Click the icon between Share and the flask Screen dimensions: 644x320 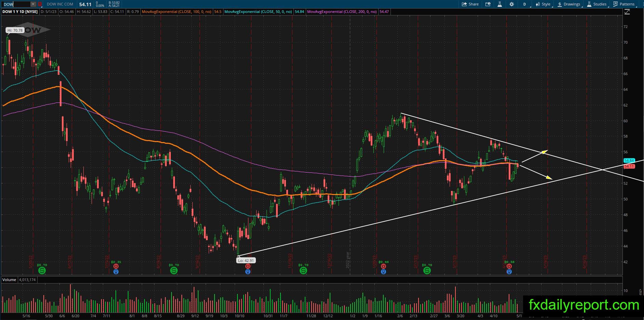pyautogui.click(x=488, y=4)
